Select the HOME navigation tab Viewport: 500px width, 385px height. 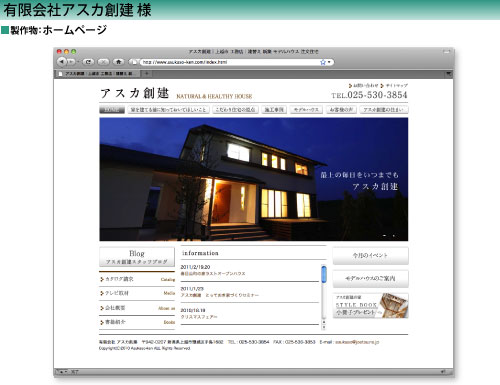pyautogui.click(x=112, y=110)
